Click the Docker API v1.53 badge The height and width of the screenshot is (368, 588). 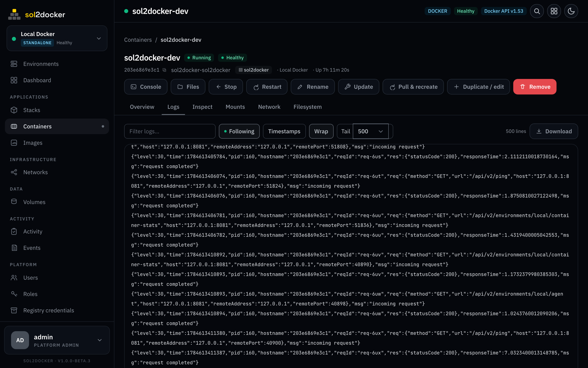pos(504,11)
